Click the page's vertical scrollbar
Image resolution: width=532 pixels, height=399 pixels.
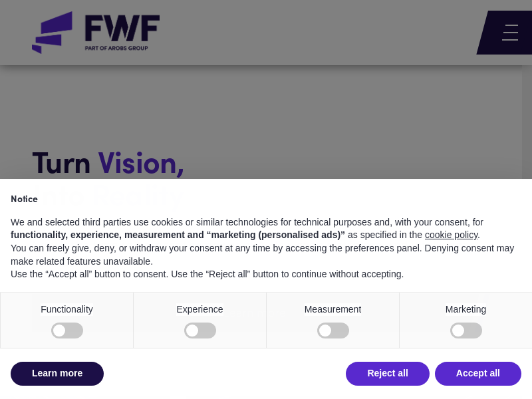tap(527, 120)
